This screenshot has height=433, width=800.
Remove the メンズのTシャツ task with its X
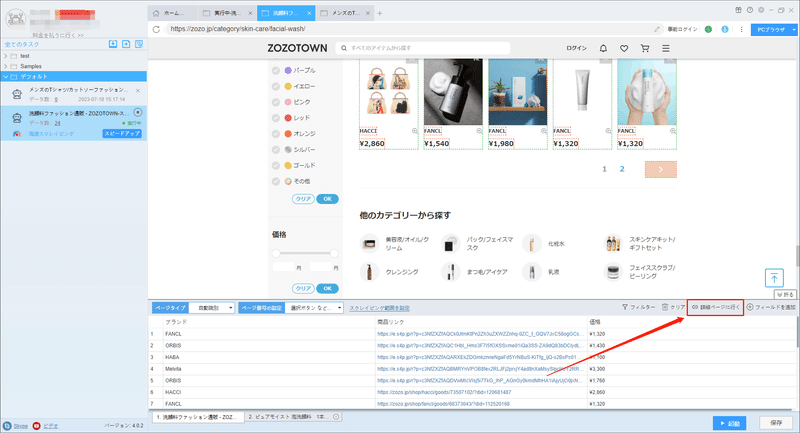[x=138, y=90]
